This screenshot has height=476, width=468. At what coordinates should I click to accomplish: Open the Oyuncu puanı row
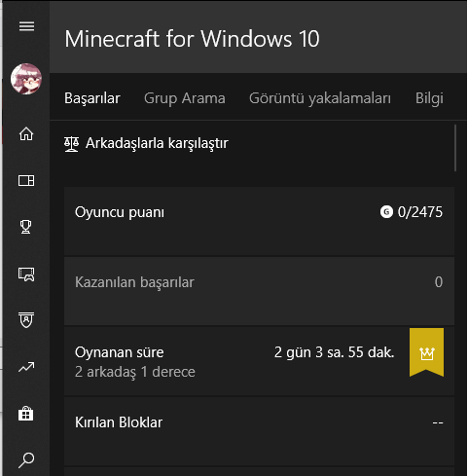tap(259, 221)
